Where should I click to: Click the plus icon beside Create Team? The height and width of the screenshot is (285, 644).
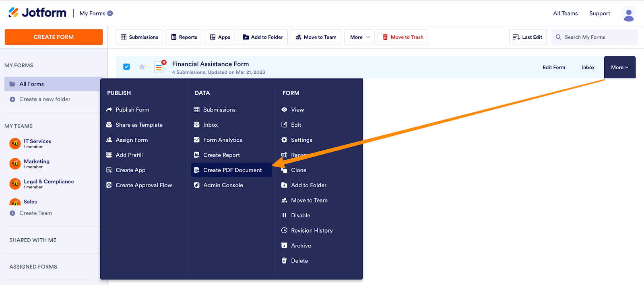click(x=12, y=213)
